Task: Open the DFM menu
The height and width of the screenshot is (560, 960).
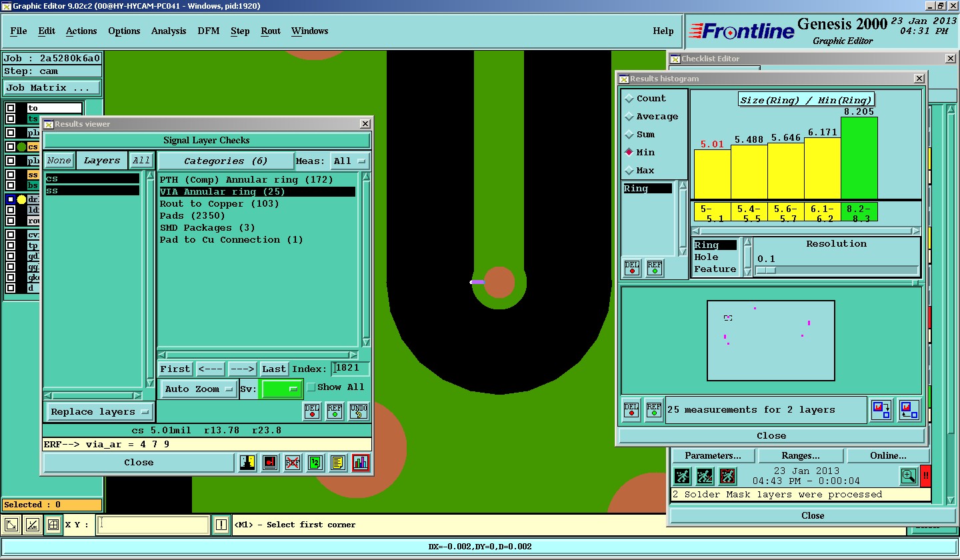Action: coord(209,31)
